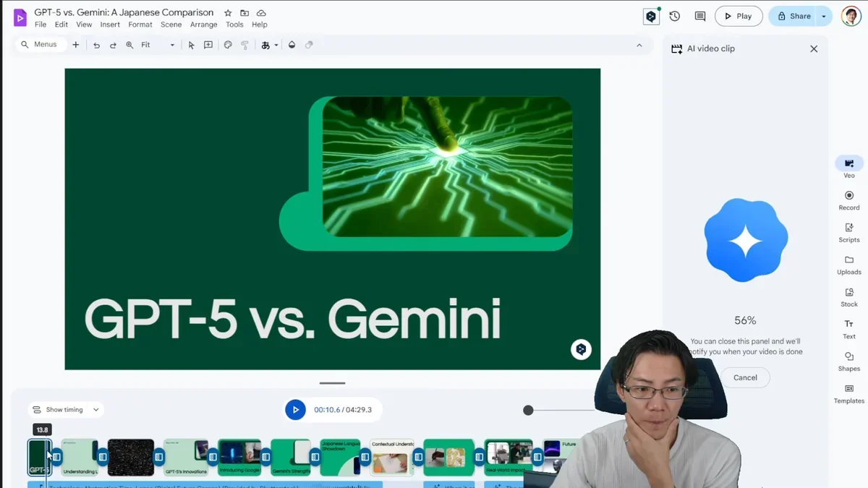Open the Scripts sidebar tool
Viewport: 868px width, 488px height.
(849, 232)
